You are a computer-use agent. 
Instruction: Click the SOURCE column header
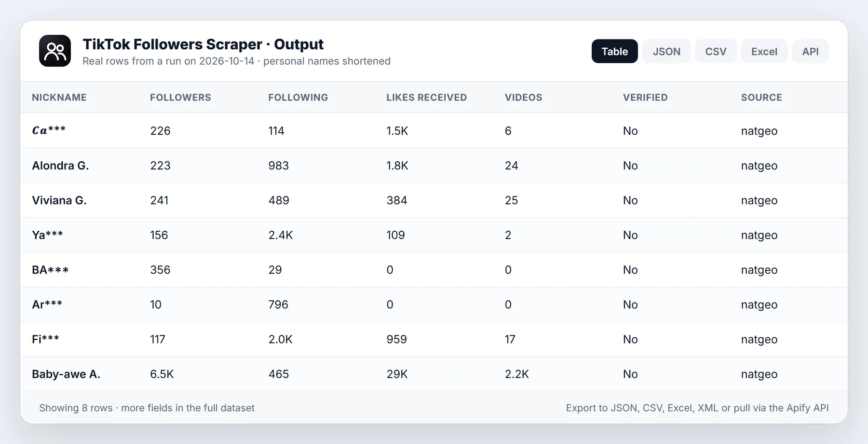pyautogui.click(x=761, y=97)
